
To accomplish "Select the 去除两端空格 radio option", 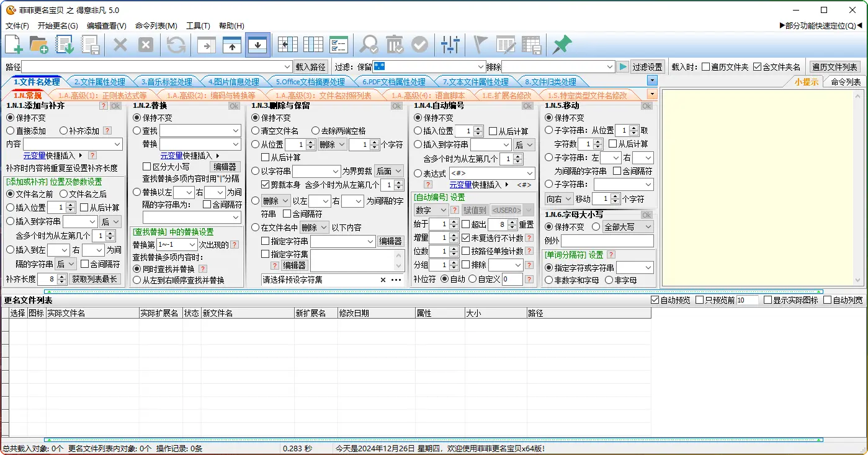I will [316, 131].
